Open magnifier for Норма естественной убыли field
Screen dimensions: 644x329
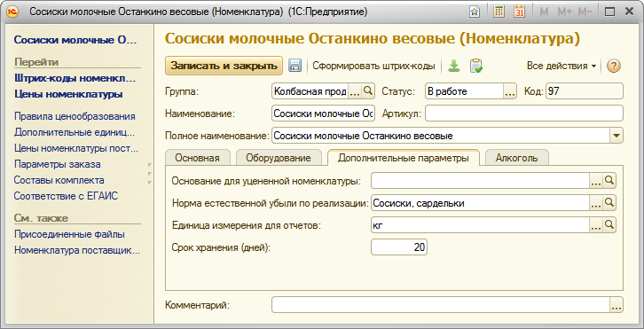tap(609, 202)
